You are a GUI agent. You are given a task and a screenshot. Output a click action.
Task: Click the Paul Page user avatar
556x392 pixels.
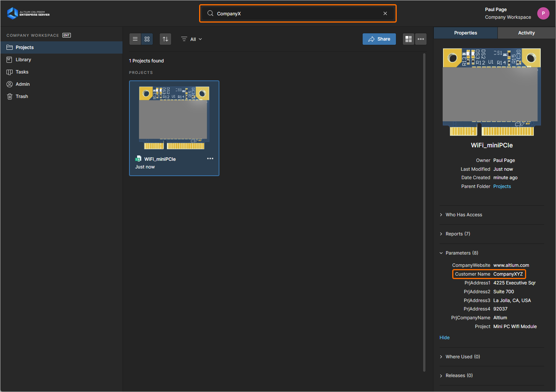pos(543,13)
